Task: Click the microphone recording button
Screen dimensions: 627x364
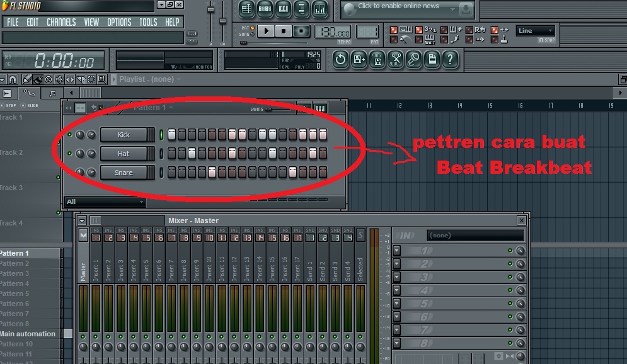Action: 414,60
